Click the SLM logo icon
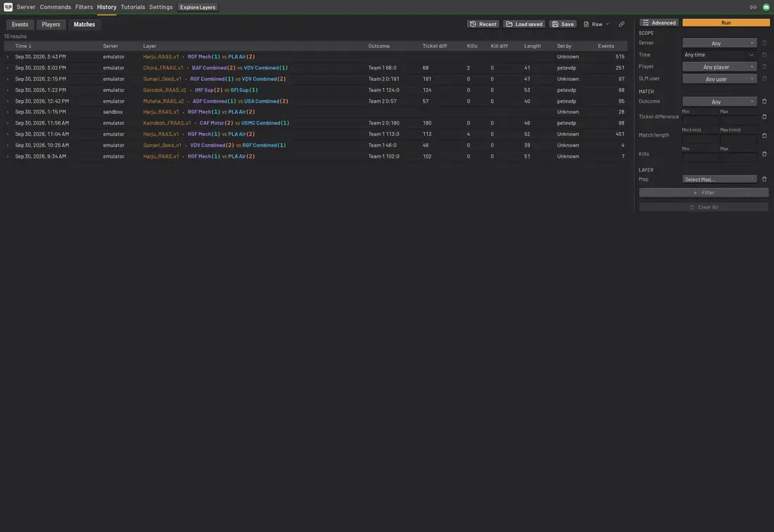Viewport: 774px width, 532px height. [8, 7]
